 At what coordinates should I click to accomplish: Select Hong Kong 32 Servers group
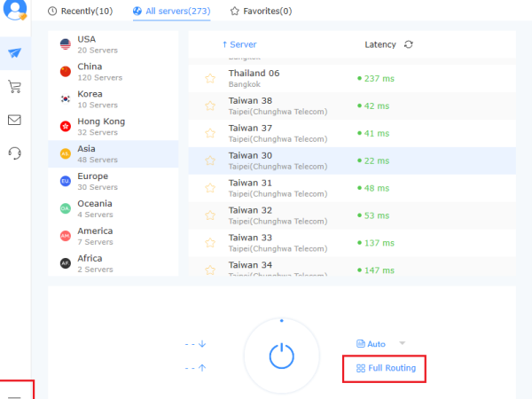click(113, 127)
